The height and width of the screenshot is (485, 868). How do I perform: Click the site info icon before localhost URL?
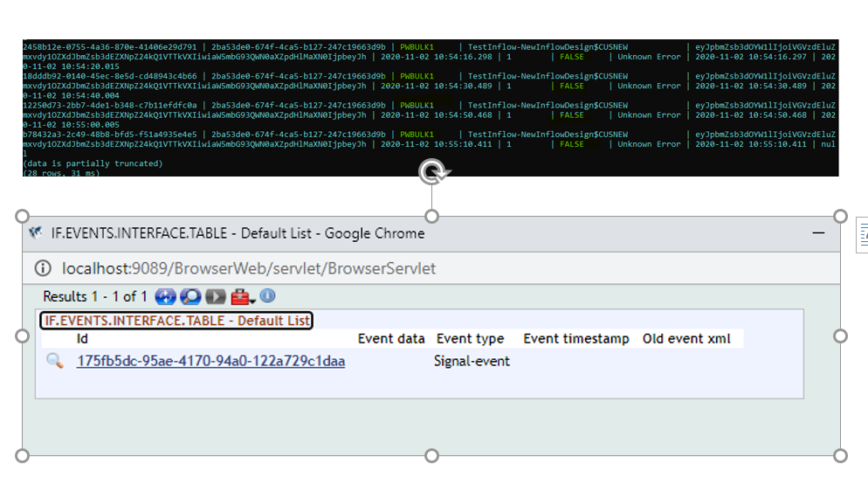coord(44,268)
